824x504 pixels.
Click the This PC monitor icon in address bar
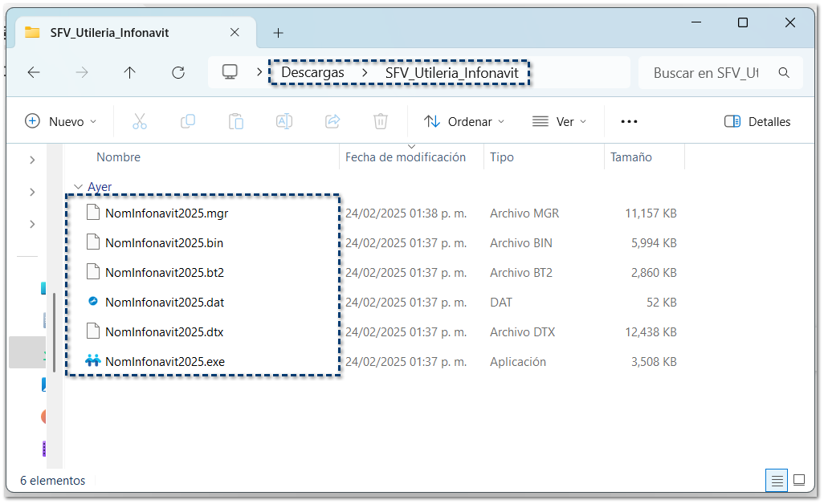coord(230,72)
